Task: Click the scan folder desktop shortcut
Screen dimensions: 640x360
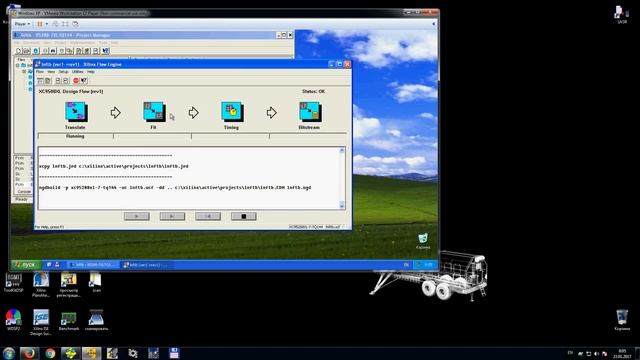Action: pos(96,282)
